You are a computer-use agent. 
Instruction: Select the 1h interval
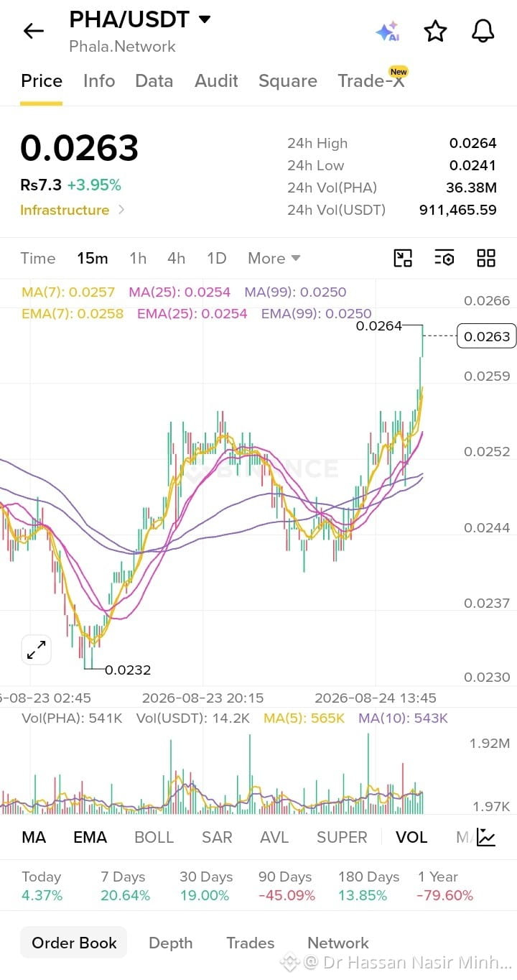(x=138, y=258)
